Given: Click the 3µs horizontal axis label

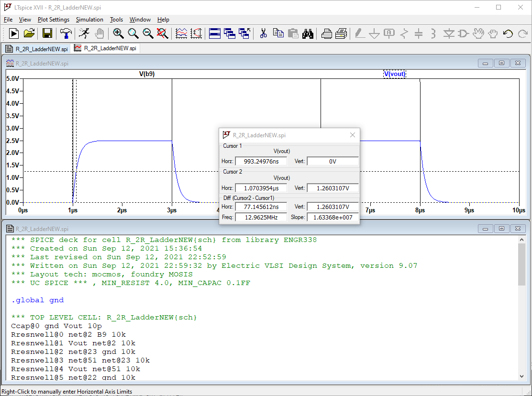Looking at the screenshot, I should point(172,210).
